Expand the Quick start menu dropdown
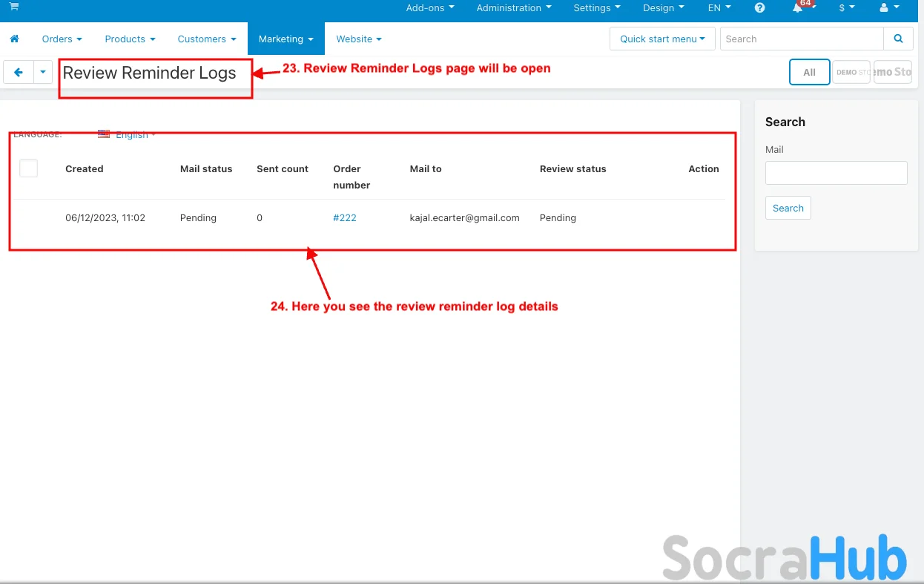The width and height of the screenshot is (924, 584). [662, 39]
